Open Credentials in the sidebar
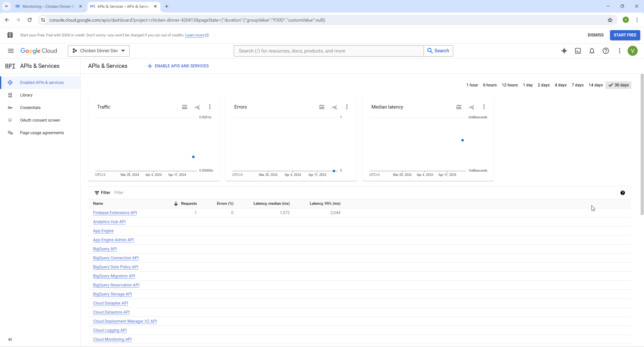This screenshot has width=644, height=347. pos(30,108)
